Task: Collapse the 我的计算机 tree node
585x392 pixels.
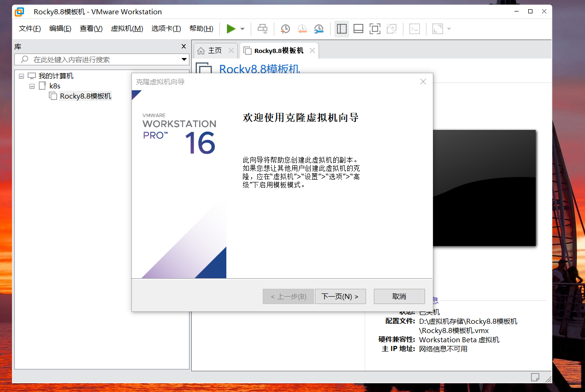Action: [21, 76]
